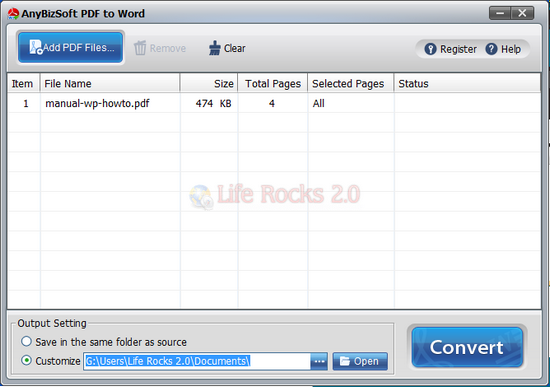The image size is (550, 387).
Task: Click the Register key icon
Action: click(x=430, y=49)
